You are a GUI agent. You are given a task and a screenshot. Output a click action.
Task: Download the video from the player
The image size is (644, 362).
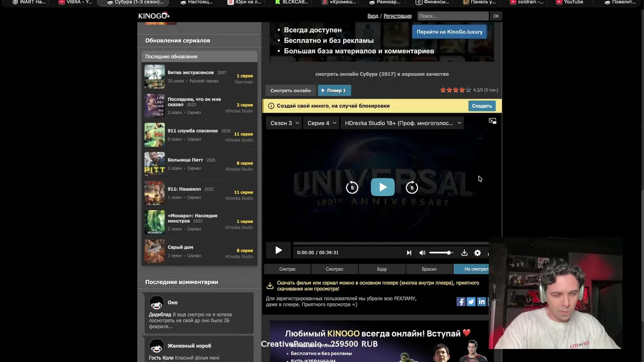pyautogui.click(x=464, y=252)
